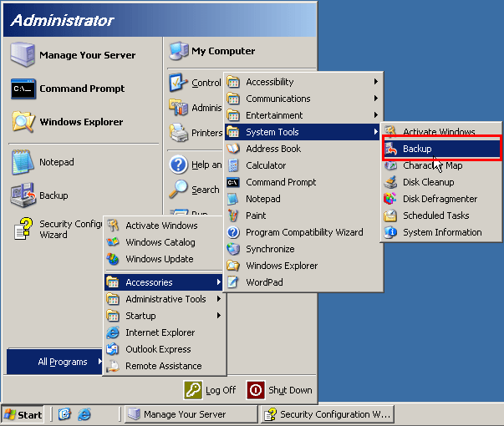Image resolution: width=504 pixels, height=426 pixels.
Task: Choose Synchronize in Accessories menu
Action: (x=303, y=249)
